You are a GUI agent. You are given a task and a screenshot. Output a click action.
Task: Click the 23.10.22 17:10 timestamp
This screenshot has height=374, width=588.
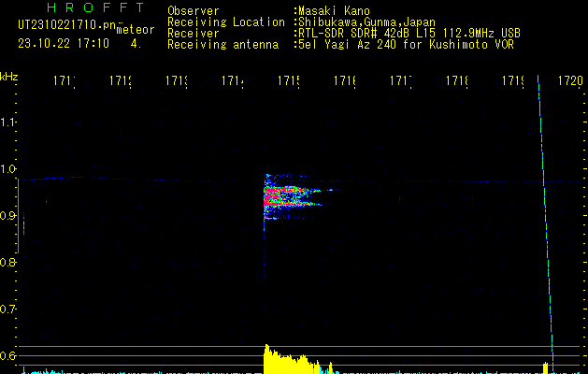[x=64, y=43]
